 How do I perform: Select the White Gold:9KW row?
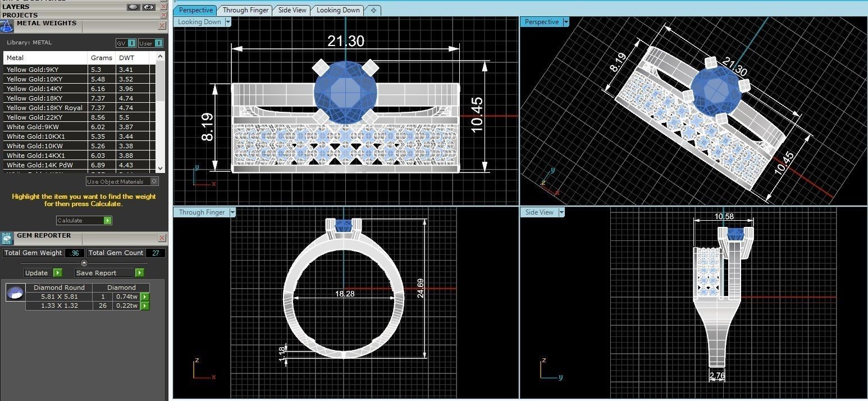pyautogui.click(x=78, y=127)
